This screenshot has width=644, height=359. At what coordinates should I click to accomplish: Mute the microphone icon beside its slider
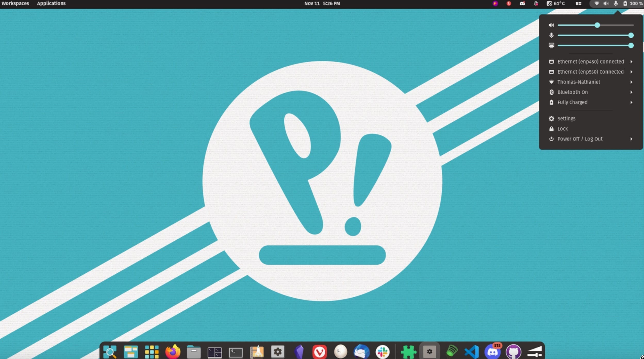pos(551,35)
